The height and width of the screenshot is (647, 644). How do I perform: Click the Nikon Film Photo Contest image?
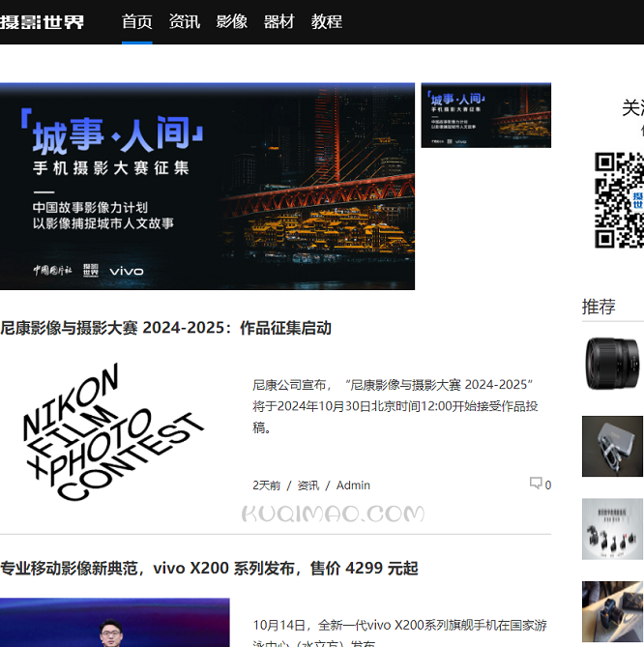coord(114,432)
